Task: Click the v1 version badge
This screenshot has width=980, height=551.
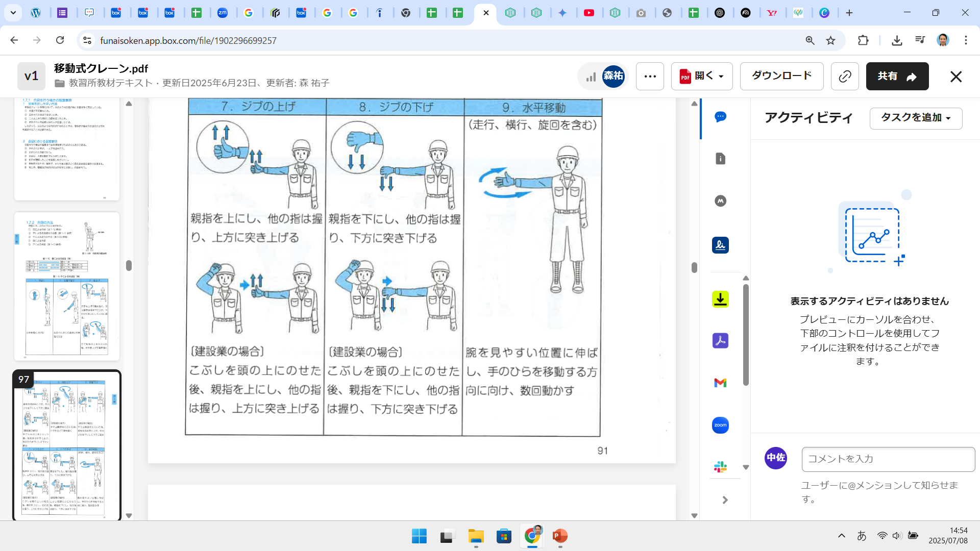Action: click(x=31, y=77)
